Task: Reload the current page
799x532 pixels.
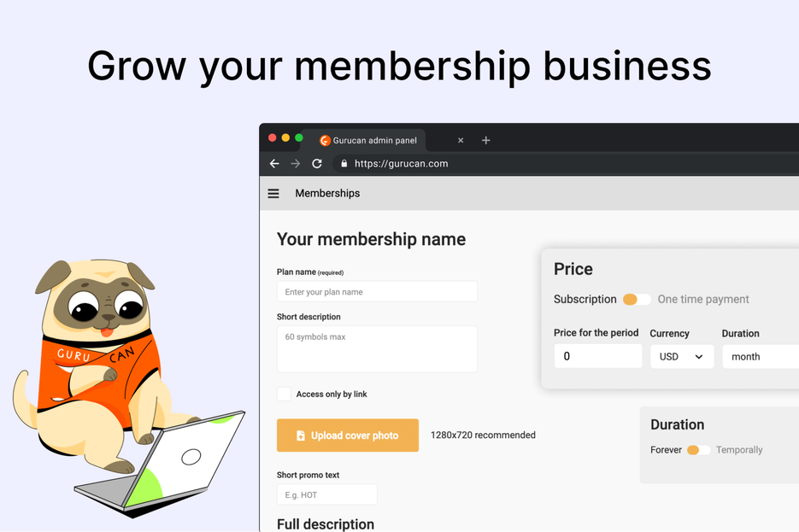Action: (316, 163)
